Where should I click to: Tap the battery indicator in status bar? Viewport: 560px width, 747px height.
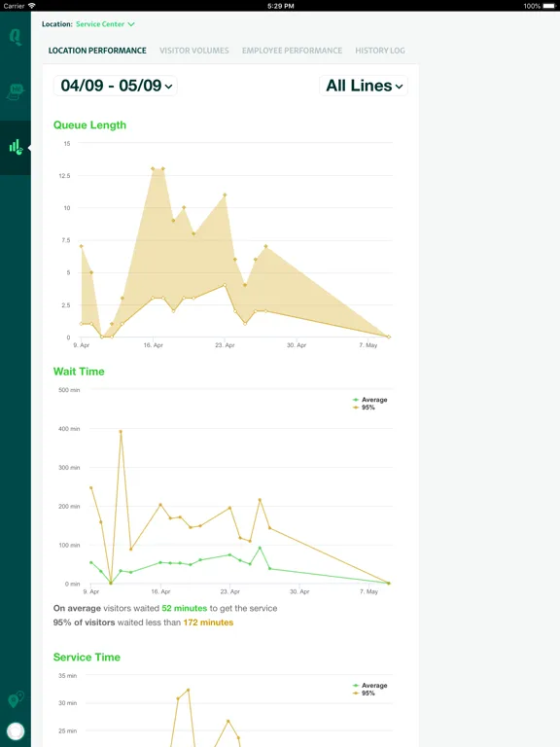click(x=549, y=6)
